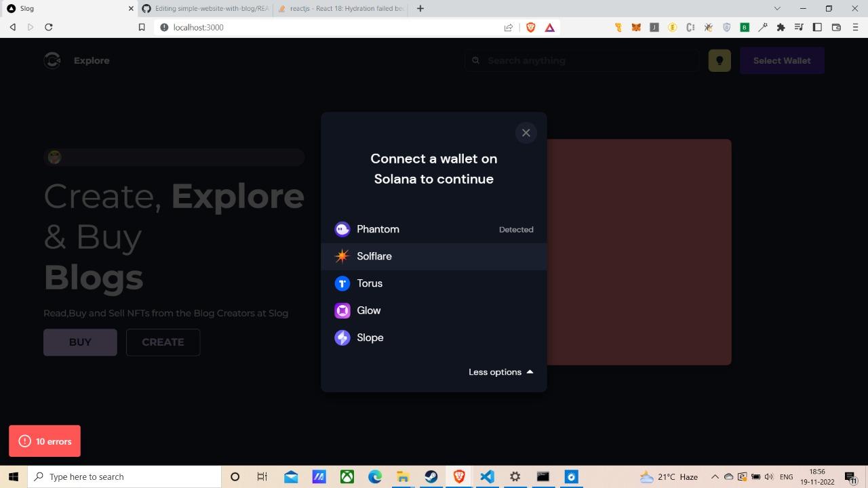Toggle the lightbulb theme button

point(719,60)
